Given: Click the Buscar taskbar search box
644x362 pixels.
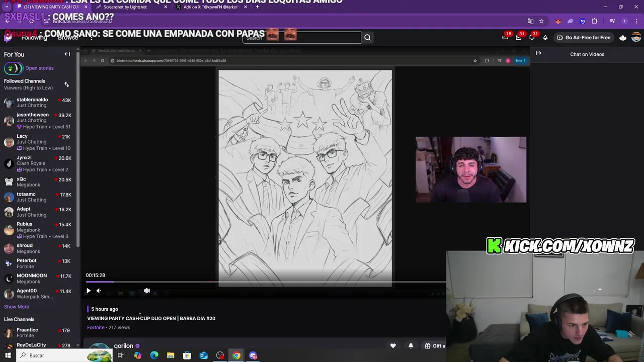Looking at the screenshot, I should pos(64,355).
